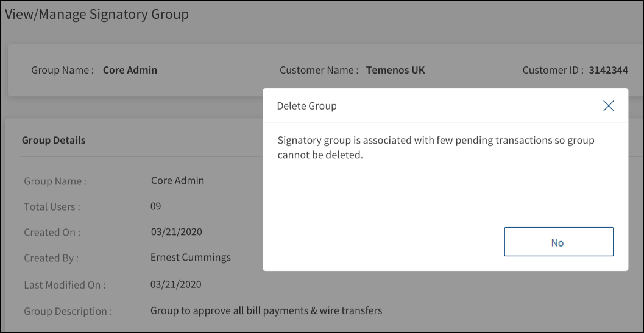This screenshot has width=644, height=333.
Task: Click the Created On label
Action: click(x=52, y=233)
